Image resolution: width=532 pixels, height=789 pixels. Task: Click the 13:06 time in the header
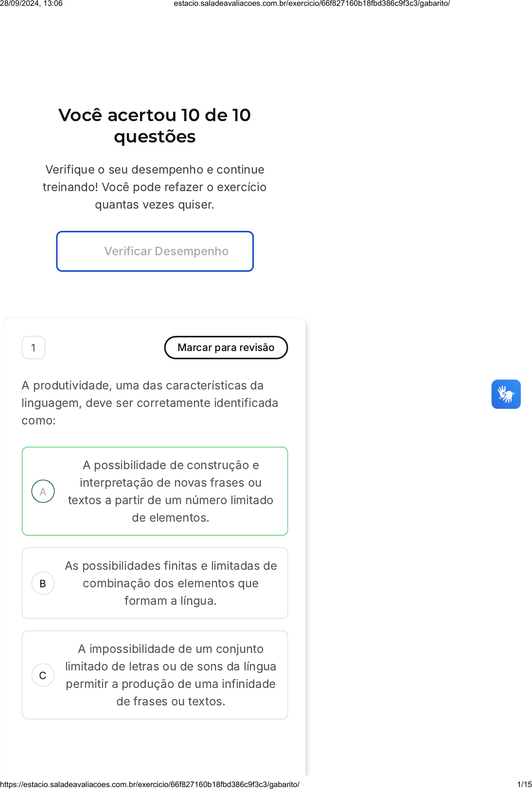53,4
